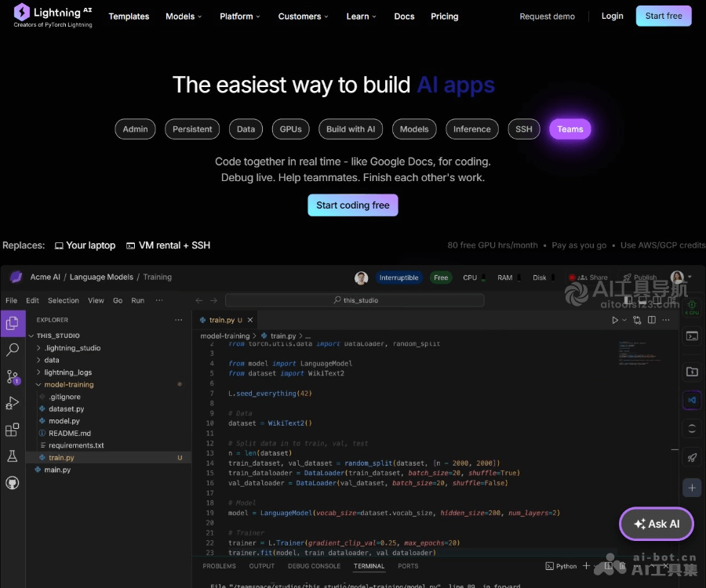Viewport: 706px width, 588px height.
Task: Select the VS Code icon in right sidebar
Action: [x=692, y=400]
